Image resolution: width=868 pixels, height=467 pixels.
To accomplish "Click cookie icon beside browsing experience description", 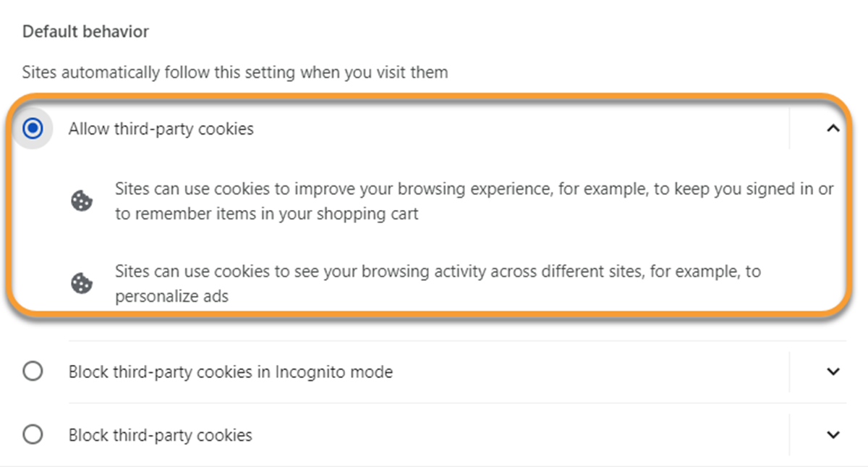I will (82, 201).
